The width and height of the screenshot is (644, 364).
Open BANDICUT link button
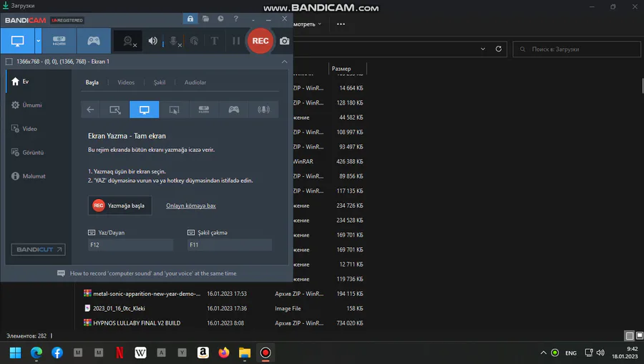[x=38, y=249]
